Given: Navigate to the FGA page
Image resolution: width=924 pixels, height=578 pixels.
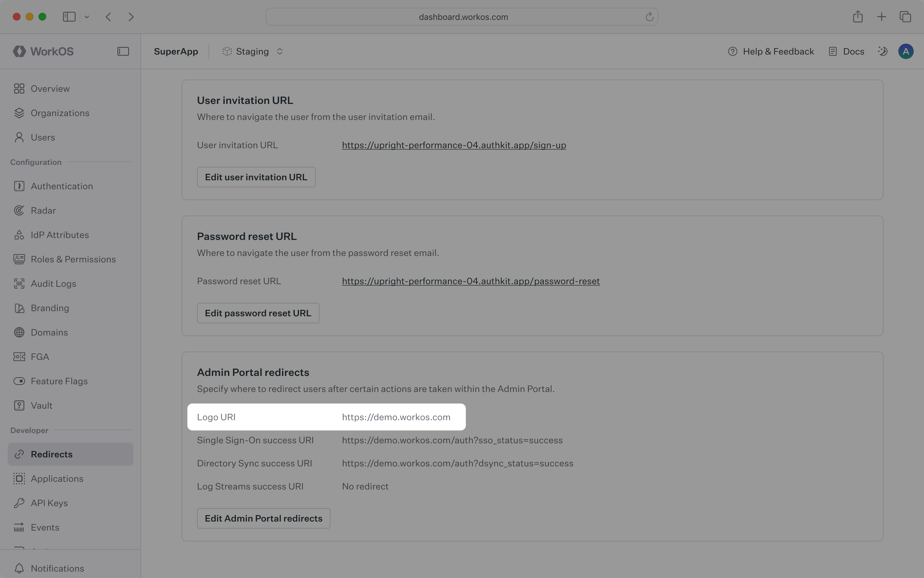Looking at the screenshot, I should pyautogui.click(x=40, y=357).
